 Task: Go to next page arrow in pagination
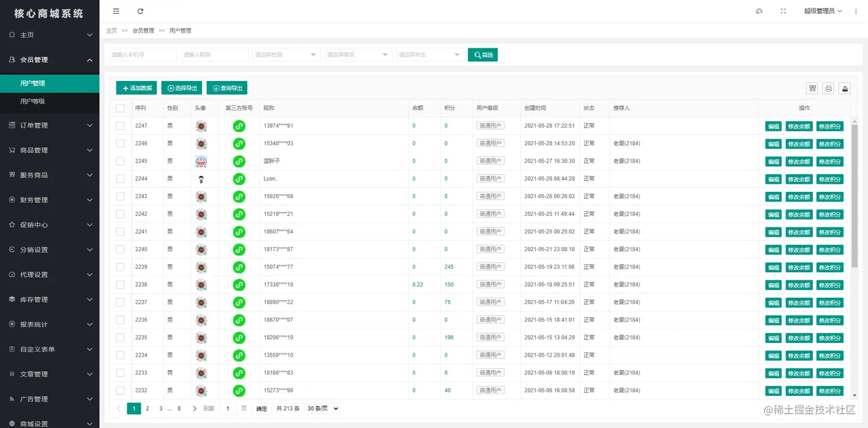195,408
